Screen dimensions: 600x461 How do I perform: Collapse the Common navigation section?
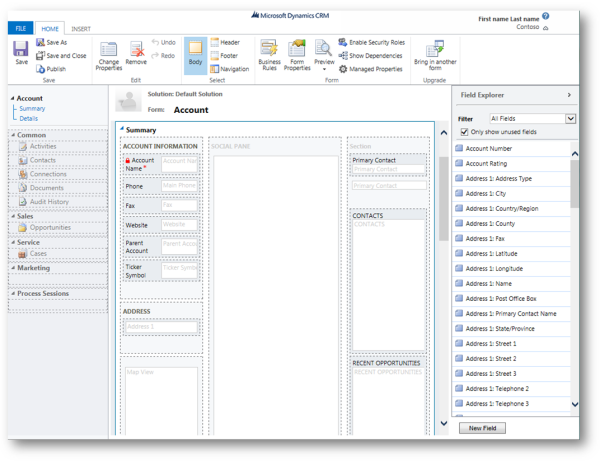[x=14, y=135]
